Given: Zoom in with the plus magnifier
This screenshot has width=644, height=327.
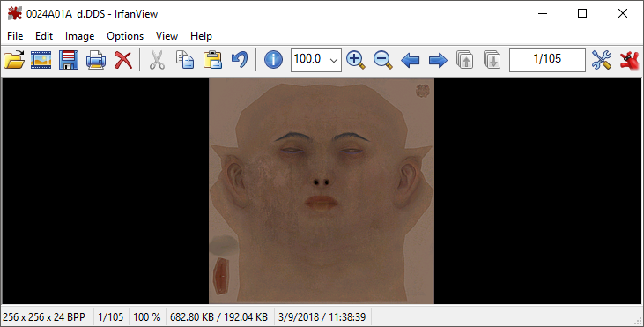Looking at the screenshot, I should [356, 60].
